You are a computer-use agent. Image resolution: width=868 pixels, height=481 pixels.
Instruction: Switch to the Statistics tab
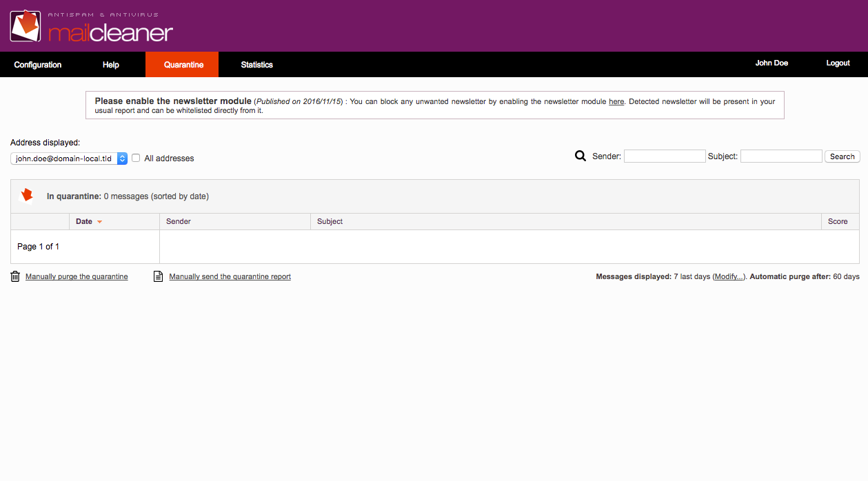point(256,64)
